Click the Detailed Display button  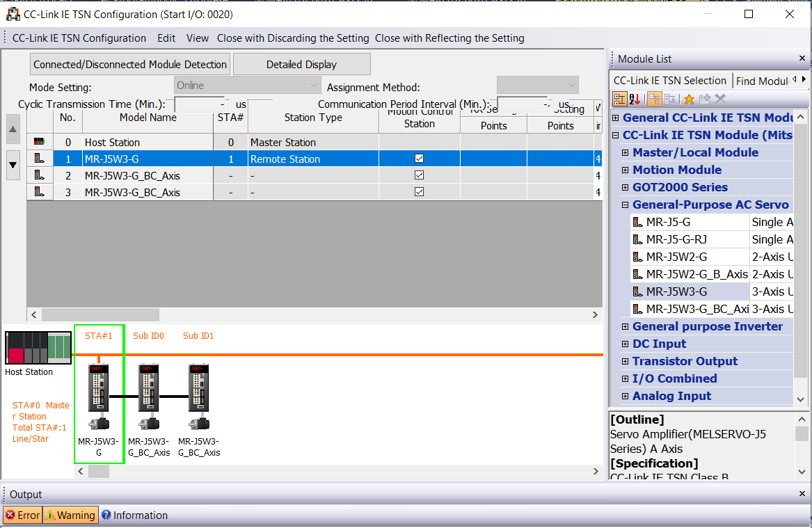coord(301,64)
